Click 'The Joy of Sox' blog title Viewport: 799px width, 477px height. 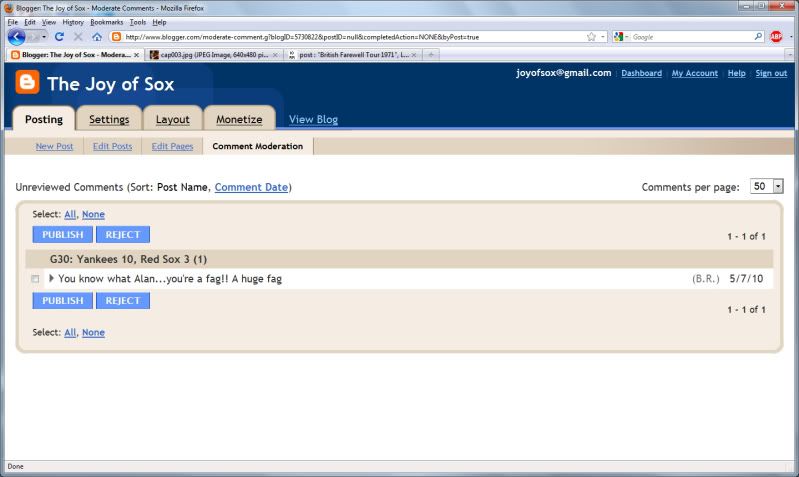click(x=111, y=84)
